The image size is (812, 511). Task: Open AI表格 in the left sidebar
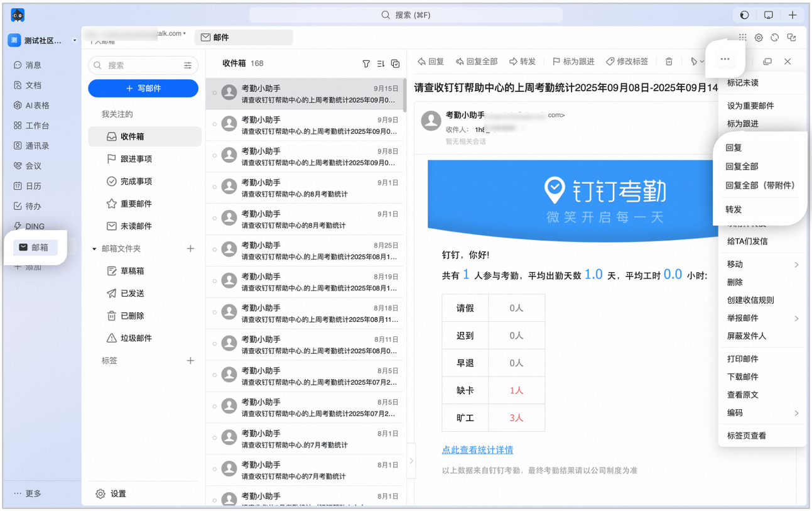(x=31, y=106)
